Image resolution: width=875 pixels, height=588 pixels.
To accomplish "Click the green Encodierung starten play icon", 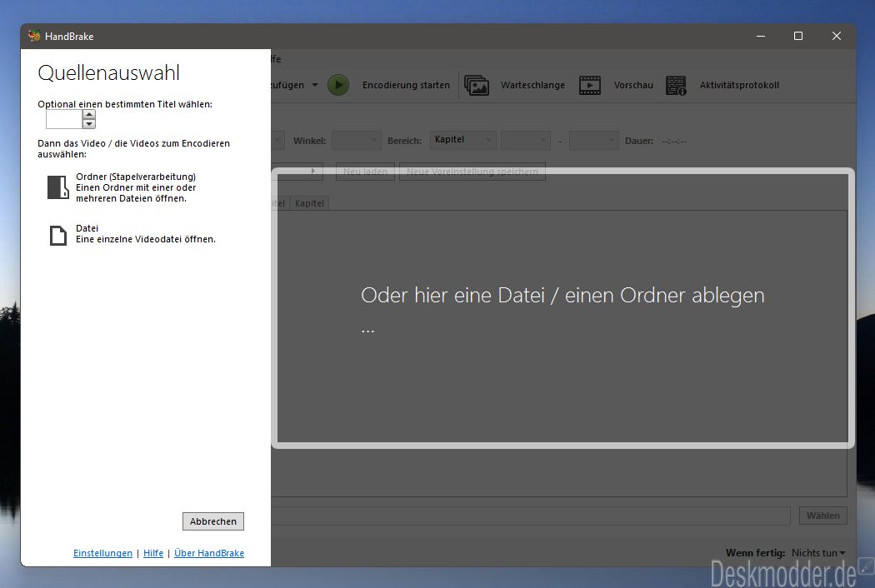I will (x=338, y=85).
